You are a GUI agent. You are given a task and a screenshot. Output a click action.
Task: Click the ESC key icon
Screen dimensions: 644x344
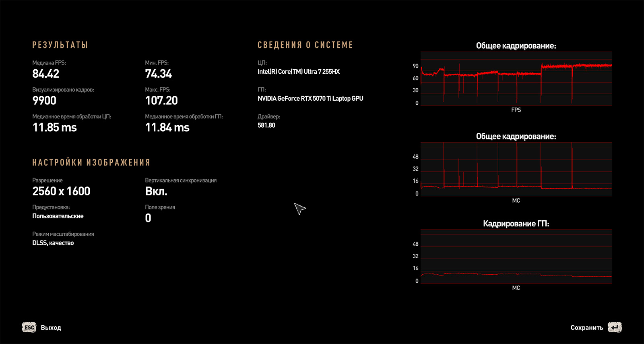29,327
